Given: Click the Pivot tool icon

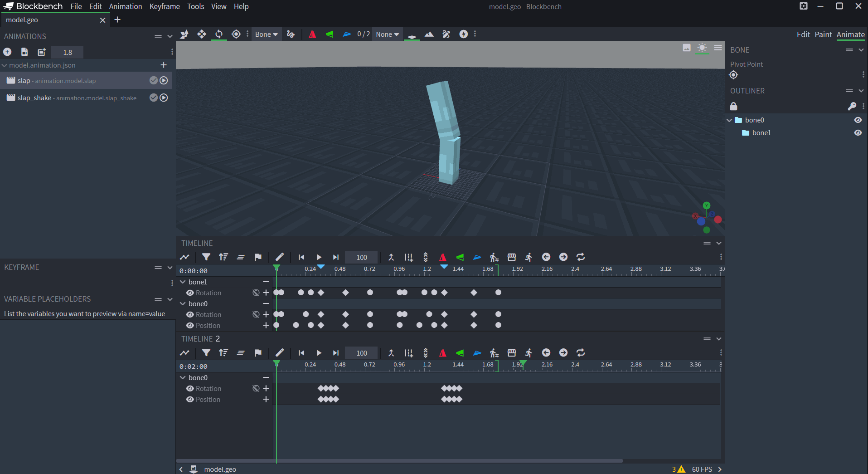Looking at the screenshot, I should [x=236, y=34].
